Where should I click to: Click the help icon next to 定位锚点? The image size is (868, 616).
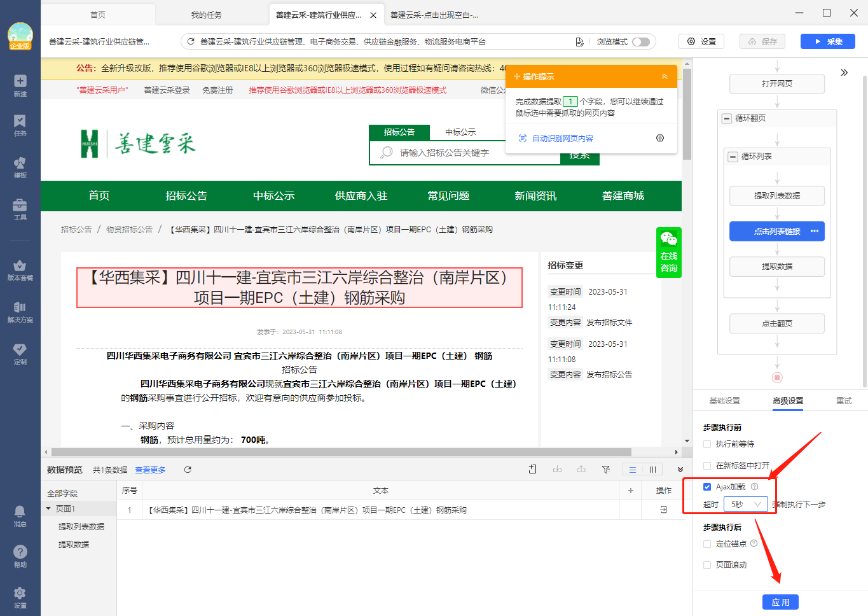click(x=754, y=543)
